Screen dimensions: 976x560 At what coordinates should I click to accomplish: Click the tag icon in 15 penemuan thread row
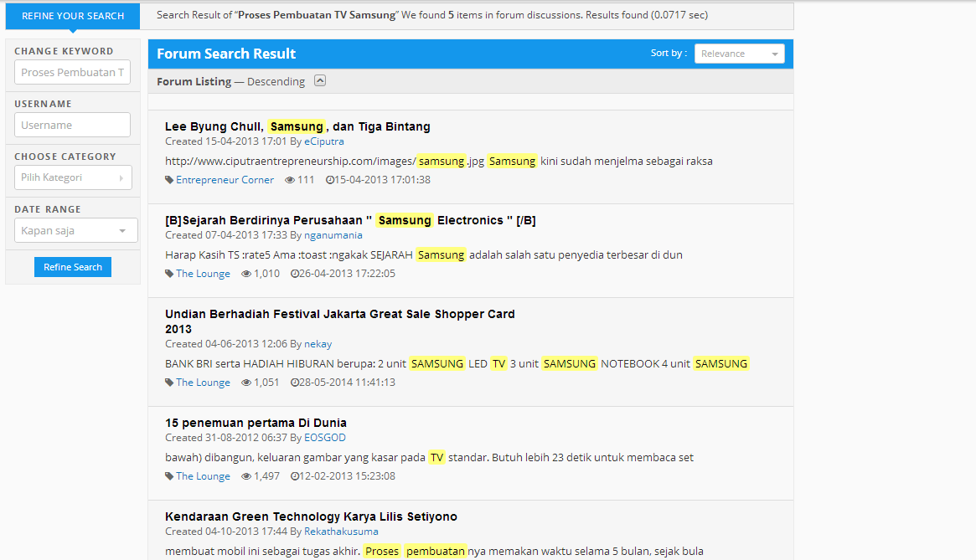click(169, 476)
